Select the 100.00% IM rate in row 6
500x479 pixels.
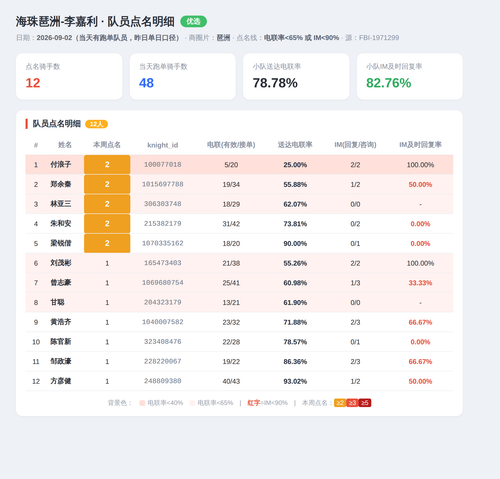click(x=420, y=263)
